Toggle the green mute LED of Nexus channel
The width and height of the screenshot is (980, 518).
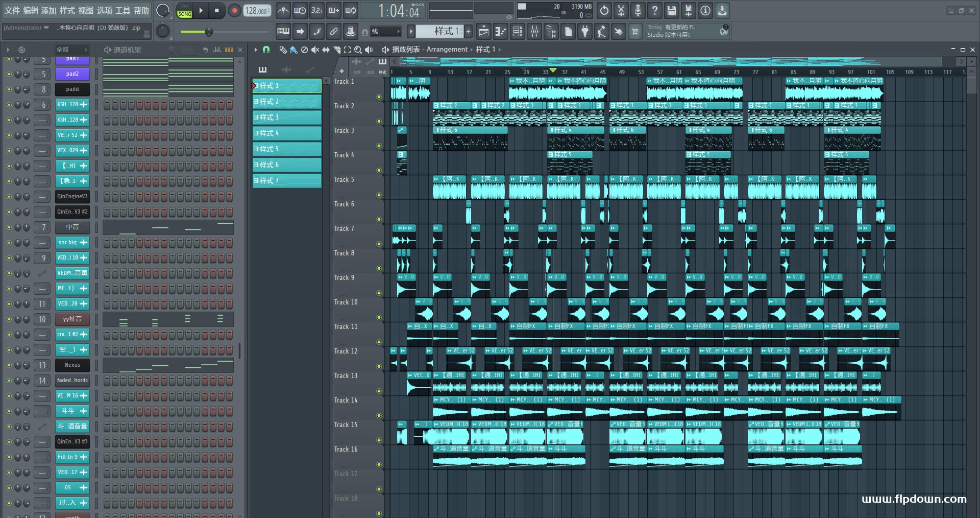[x=9, y=365]
